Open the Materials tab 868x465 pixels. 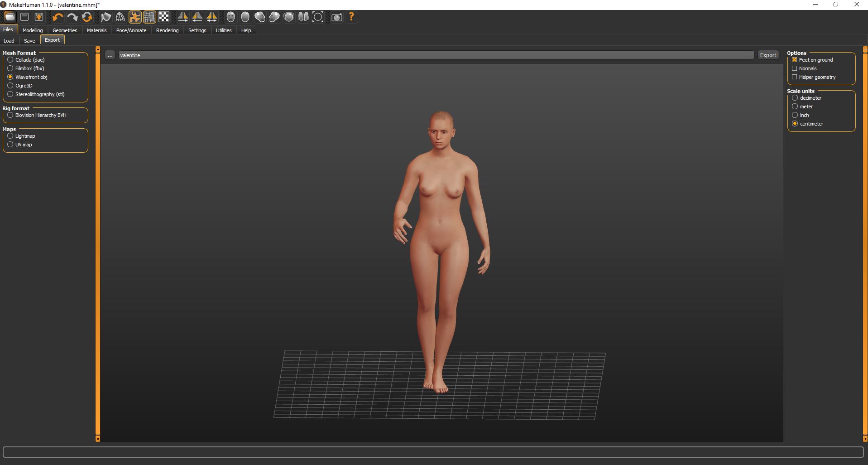pyautogui.click(x=97, y=30)
